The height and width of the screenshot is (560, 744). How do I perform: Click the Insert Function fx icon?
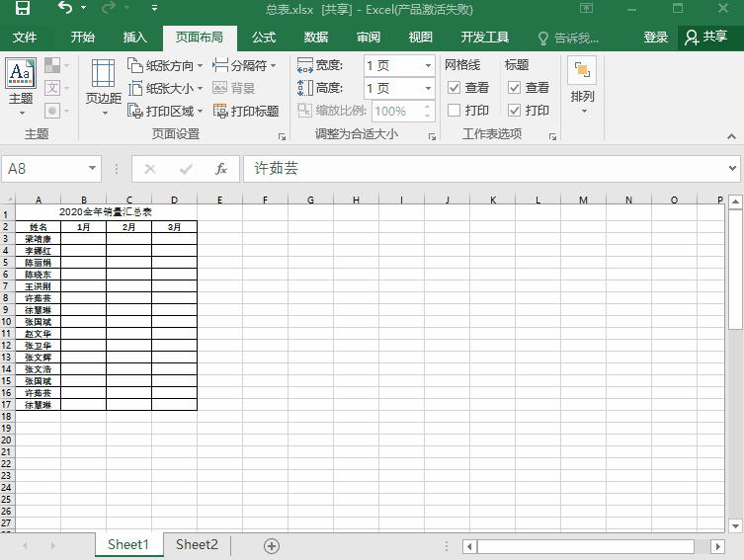coord(221,169)
